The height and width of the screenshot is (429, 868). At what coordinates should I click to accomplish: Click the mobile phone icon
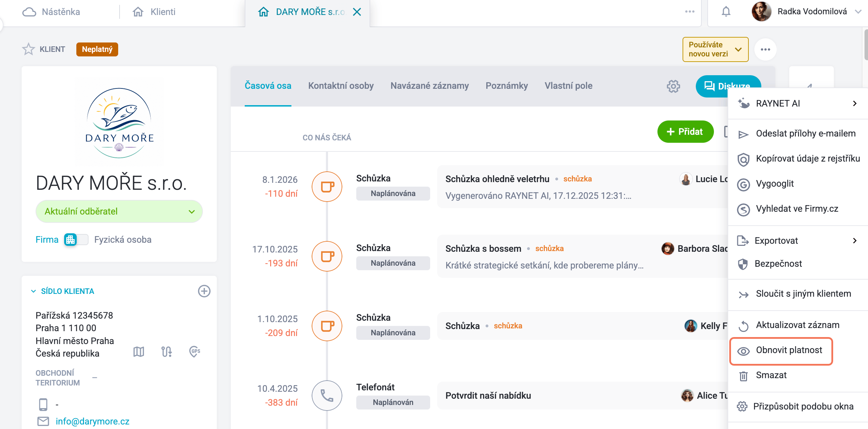(x=43, y=404)
